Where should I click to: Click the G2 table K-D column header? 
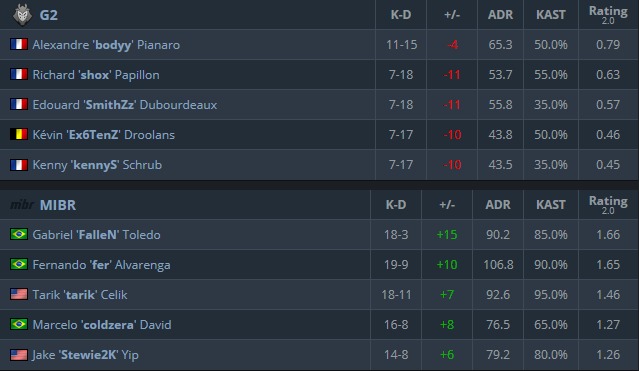point(401,15)
